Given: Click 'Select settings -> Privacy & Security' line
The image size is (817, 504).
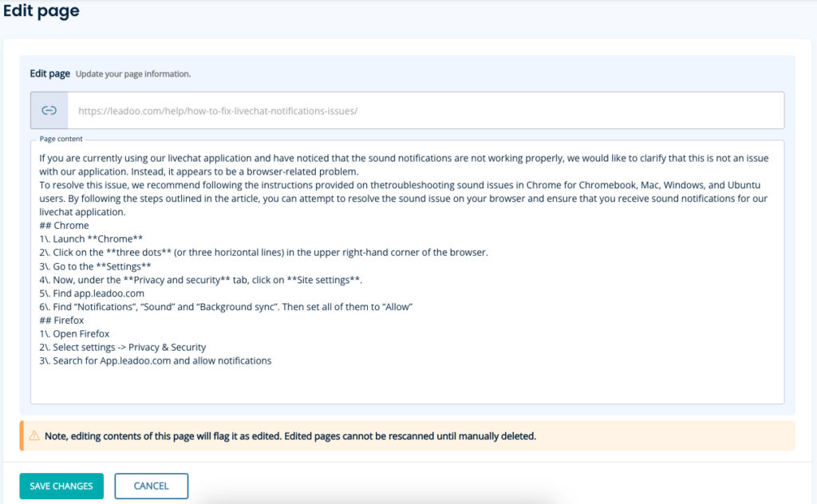Looking at the screenshot, I should pos(122,347).
